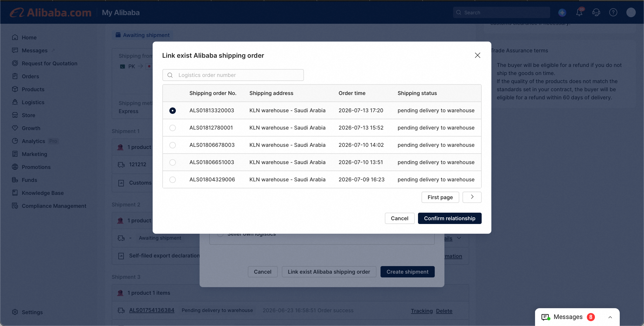Click the Promotions sidebar icon
This screenshot has width=644, height=326.
[15, 167]
